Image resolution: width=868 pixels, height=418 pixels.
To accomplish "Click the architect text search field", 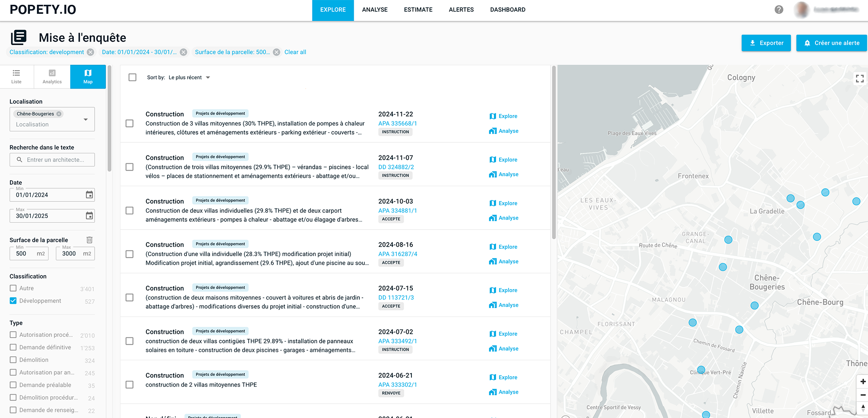I will click(56, 160).
